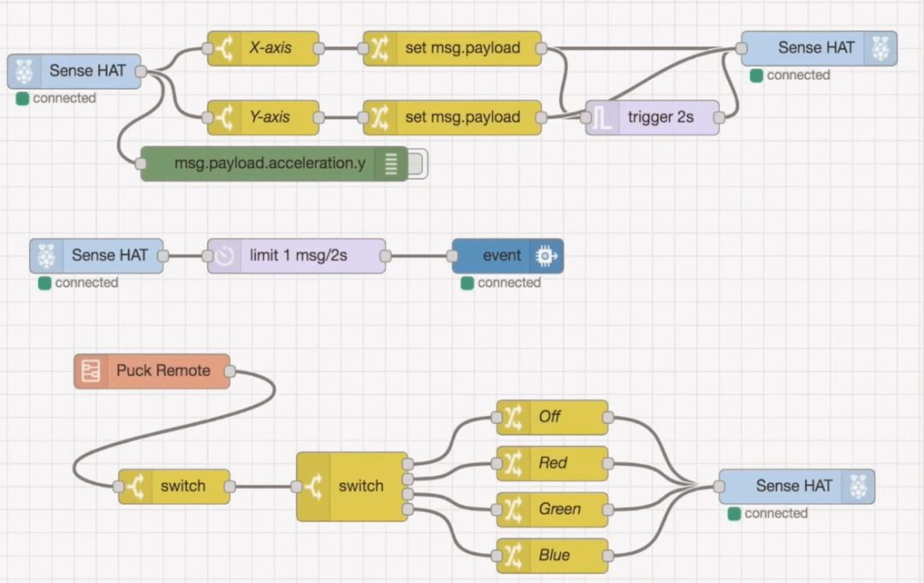Click connected status under the event node
This screenshot has height=583, width=924.
(501, 283)
